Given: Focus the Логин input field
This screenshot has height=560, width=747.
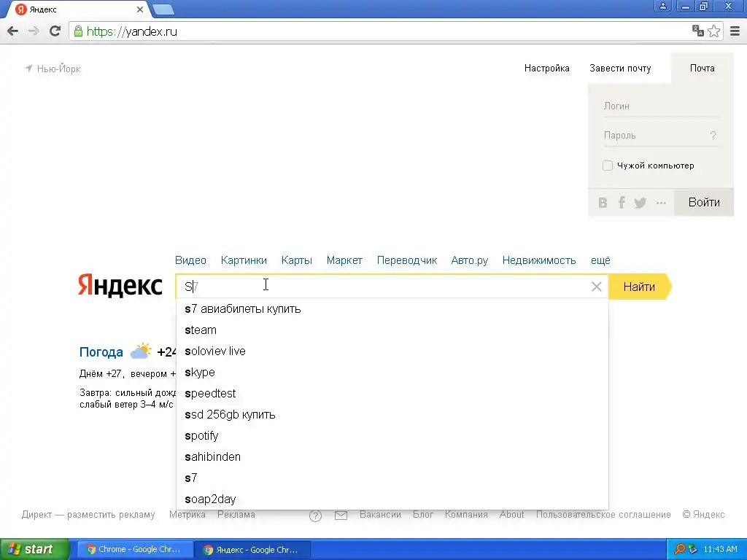Looking at the screenshot, I should [x=661, y=106].
